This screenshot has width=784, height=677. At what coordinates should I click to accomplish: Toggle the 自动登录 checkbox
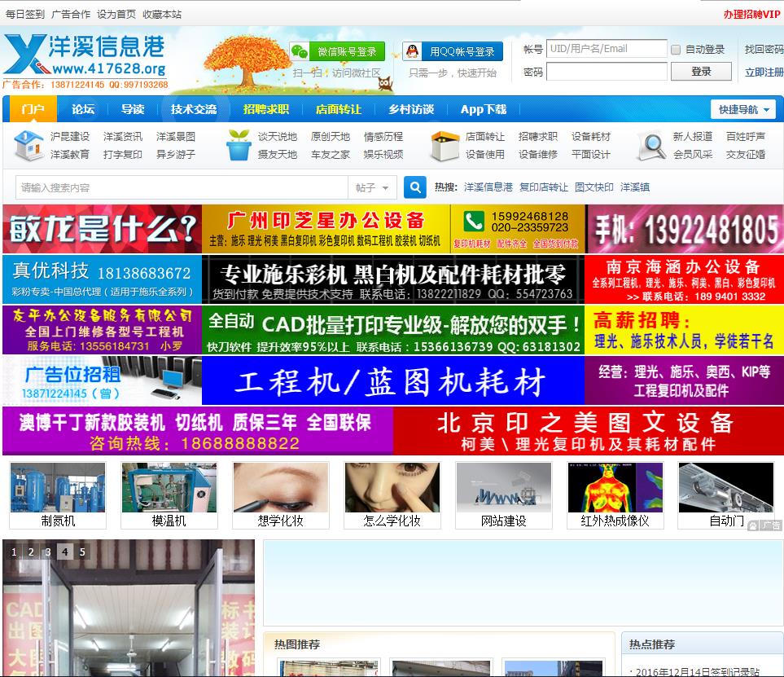[x=676, y=50]
